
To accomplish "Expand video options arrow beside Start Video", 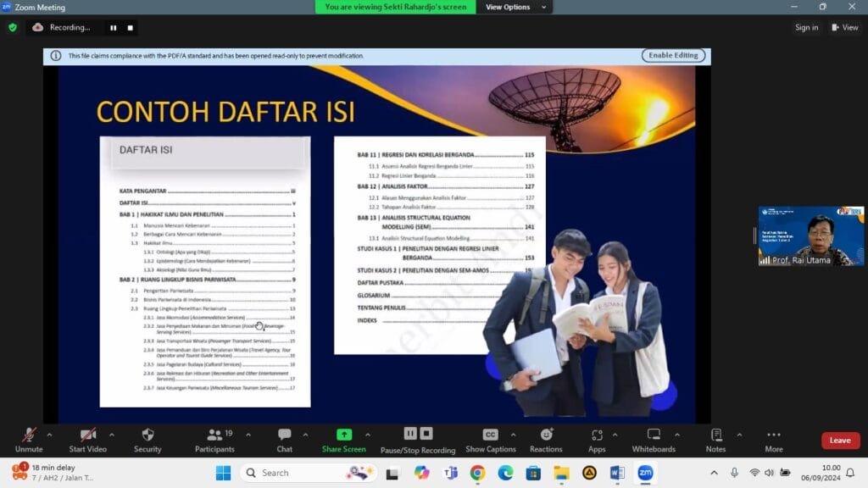I will [x=111, y=434].
